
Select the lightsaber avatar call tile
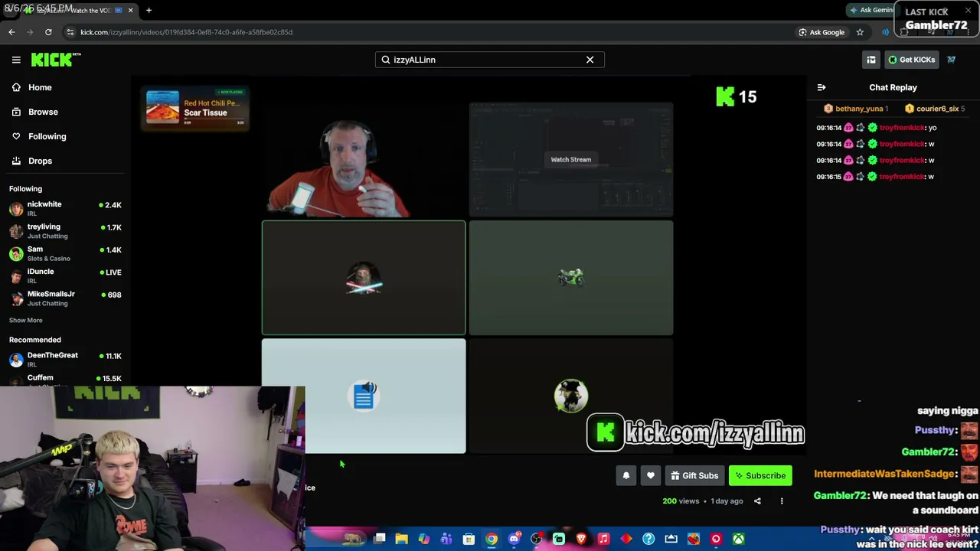point(364,278)
